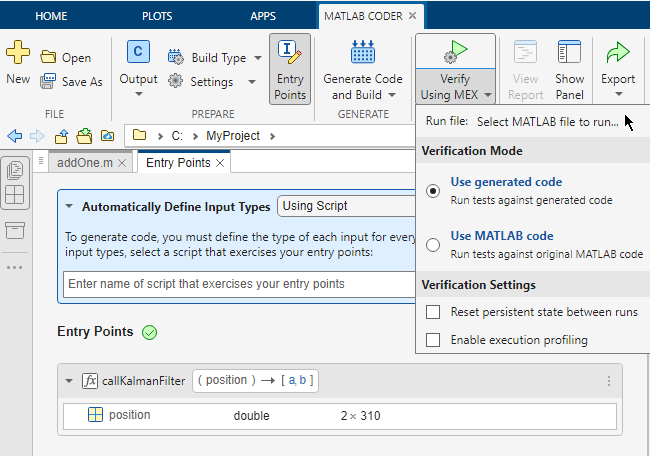Check the Enable execution profiling box
Viewport: 650px width, 456px height.
click(433, 340)
